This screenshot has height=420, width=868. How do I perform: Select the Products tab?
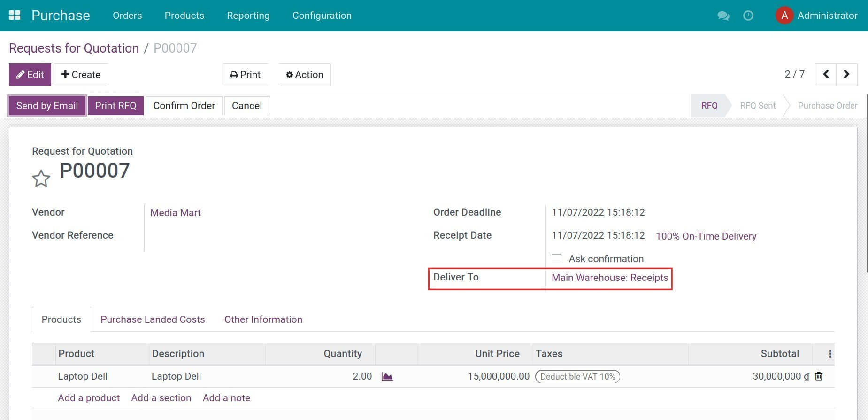[61, 319]
